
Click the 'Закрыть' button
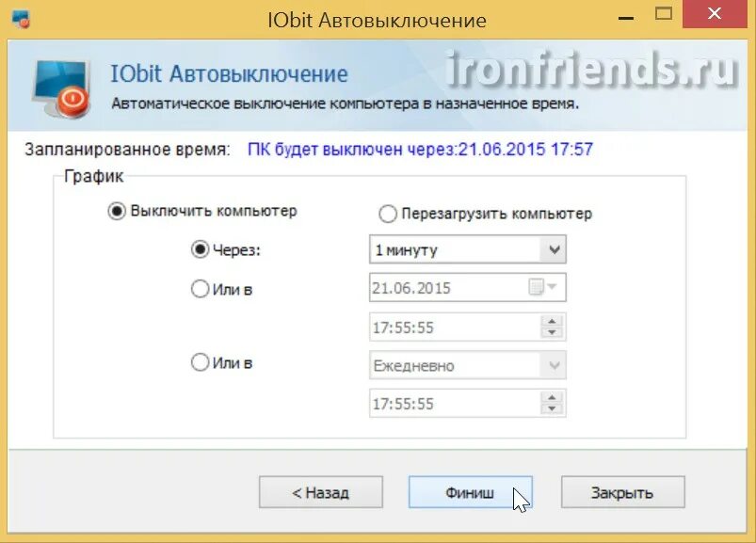[x=622, y=492]
